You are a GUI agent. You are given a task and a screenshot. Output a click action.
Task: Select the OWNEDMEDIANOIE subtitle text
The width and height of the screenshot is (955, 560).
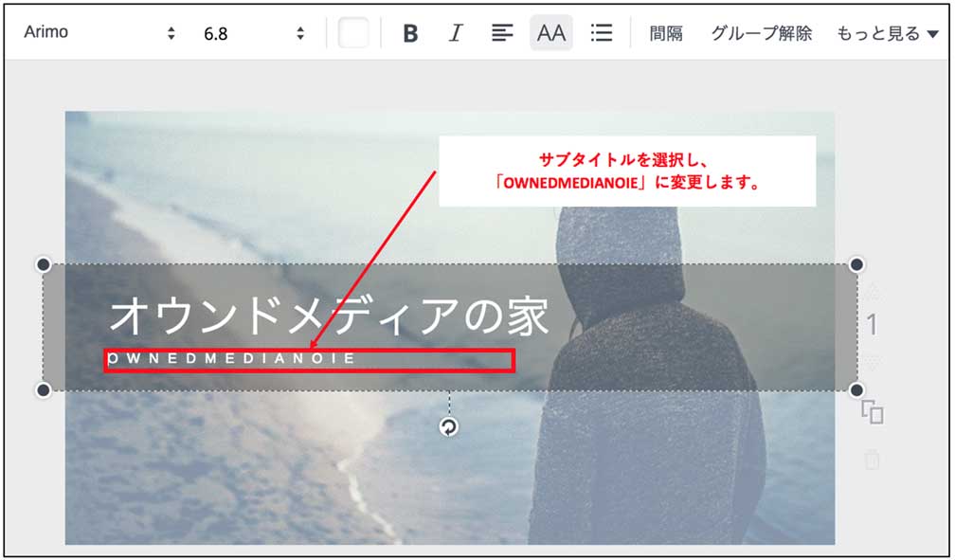coord(231,358)
